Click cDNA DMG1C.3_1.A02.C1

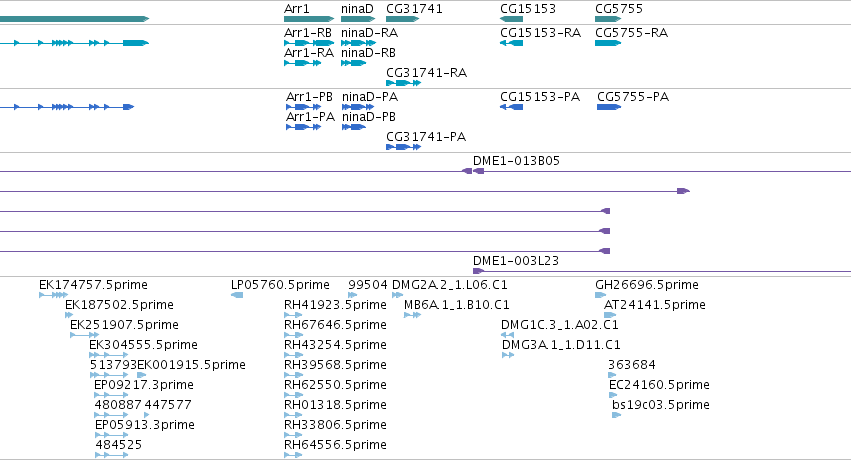560,325
